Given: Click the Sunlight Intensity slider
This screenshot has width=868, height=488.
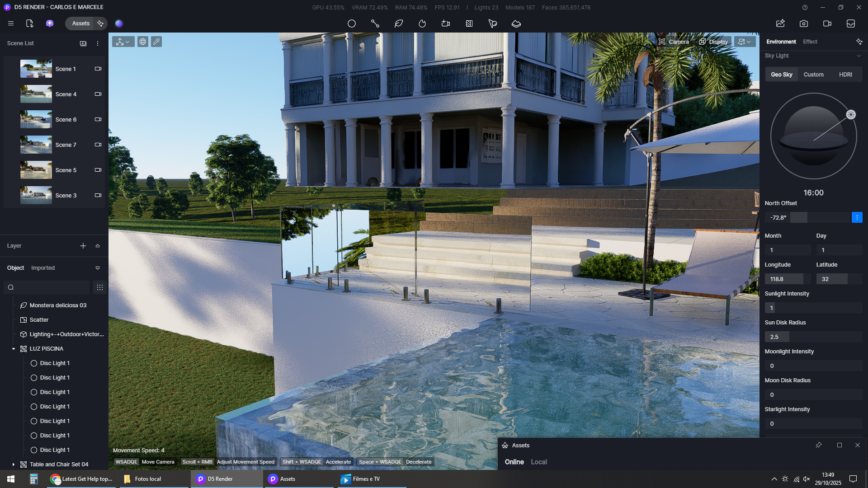Looking at the screenshot, I should point(813,308).
